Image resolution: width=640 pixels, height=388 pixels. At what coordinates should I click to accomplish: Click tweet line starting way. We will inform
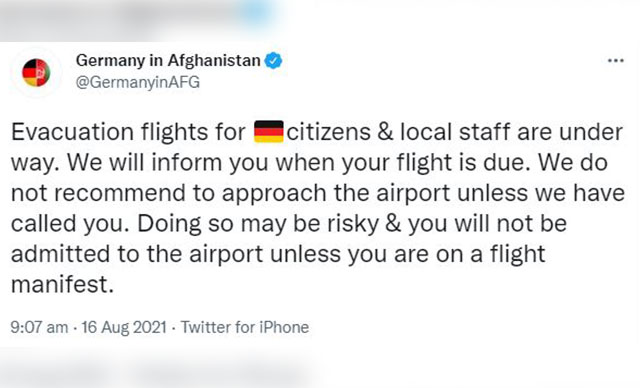click(x=309, y=163)
